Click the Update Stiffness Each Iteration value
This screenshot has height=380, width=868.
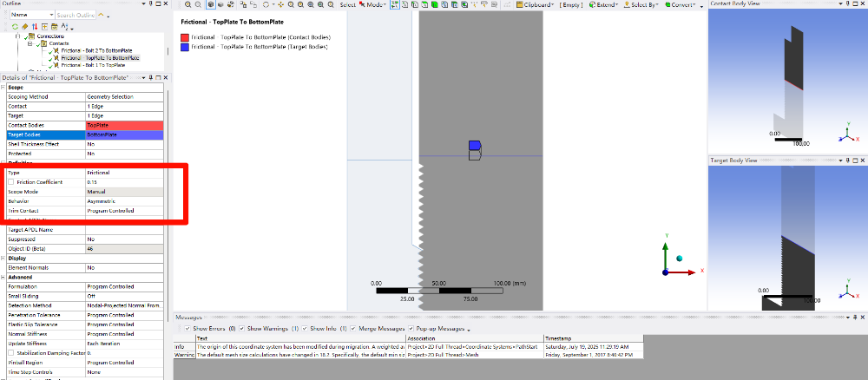click(x=124, y=344)
